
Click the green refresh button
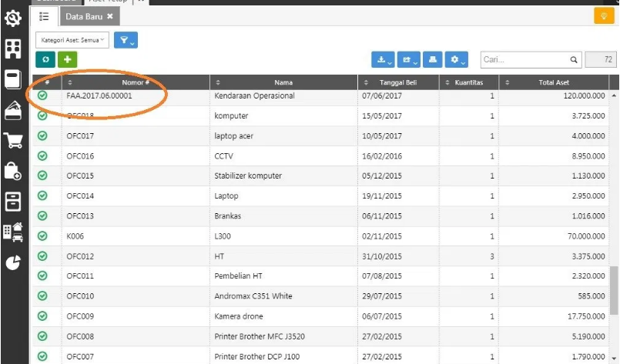(x=45, y=59)
